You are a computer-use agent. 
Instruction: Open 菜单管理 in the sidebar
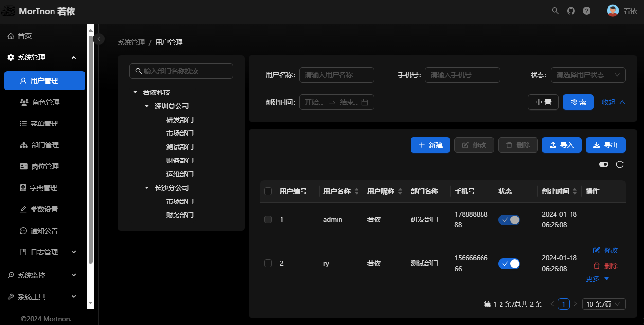click(45, 124)
